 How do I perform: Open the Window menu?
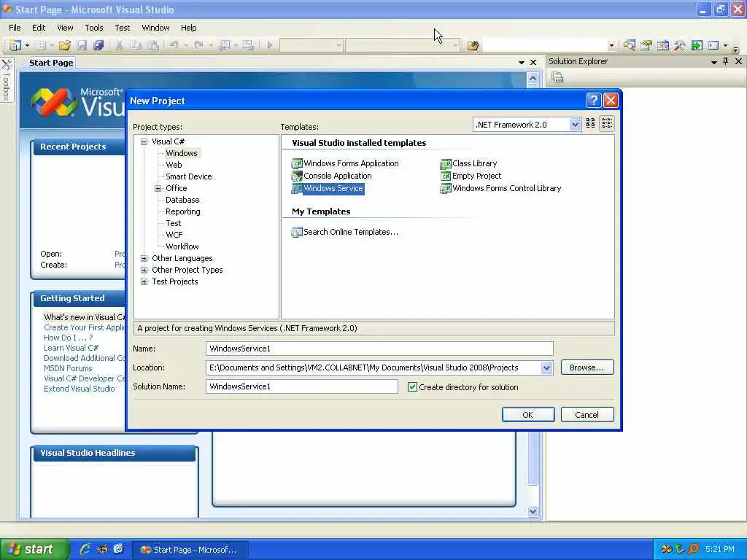(156, 28)
